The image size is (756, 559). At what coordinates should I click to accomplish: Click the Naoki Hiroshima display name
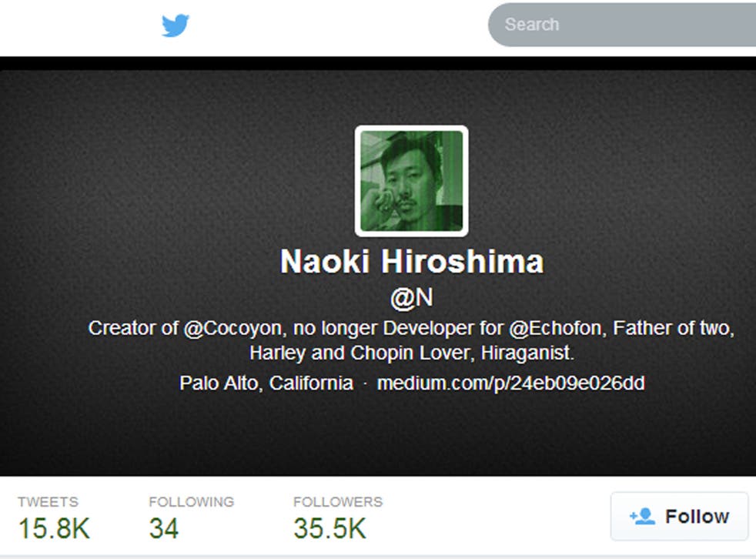click(412, 262)
